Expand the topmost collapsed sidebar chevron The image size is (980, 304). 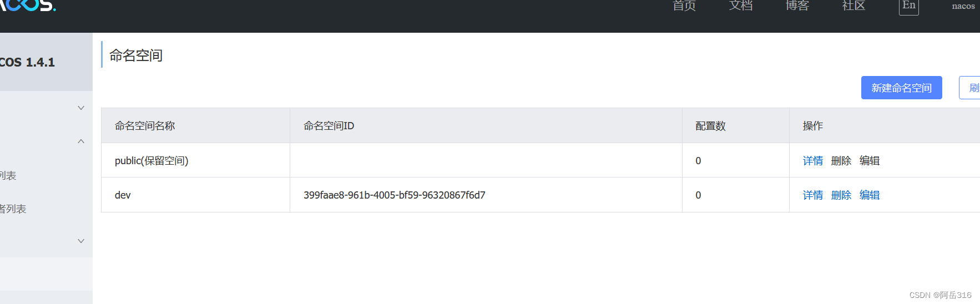[81, 108]
